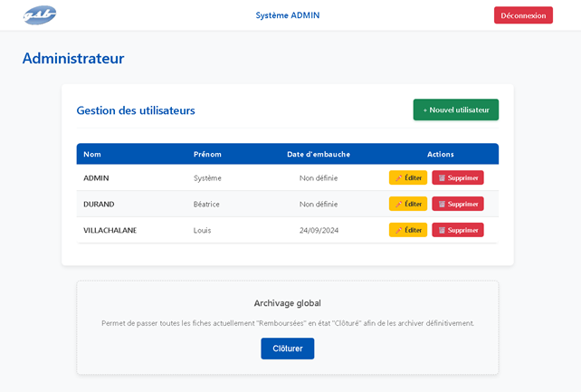Viewport: 581px width, 392px height.
Task: Click the company logo in header
Action: 40,14
